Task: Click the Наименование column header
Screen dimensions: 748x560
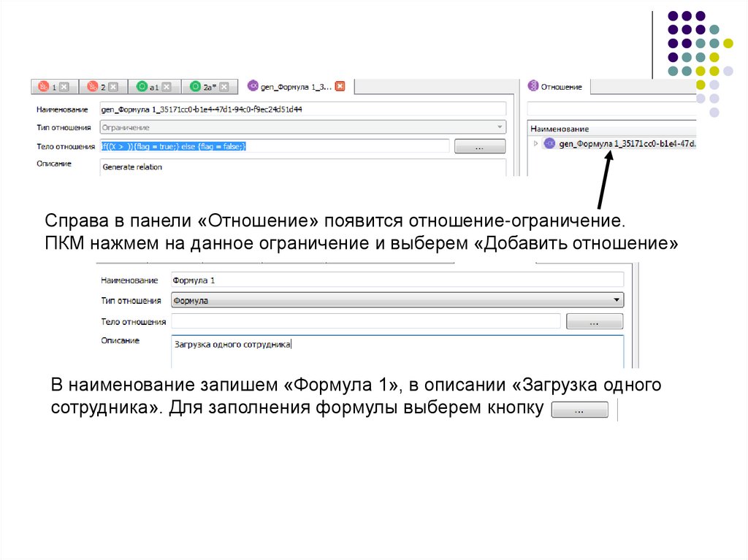Action: 560,129
